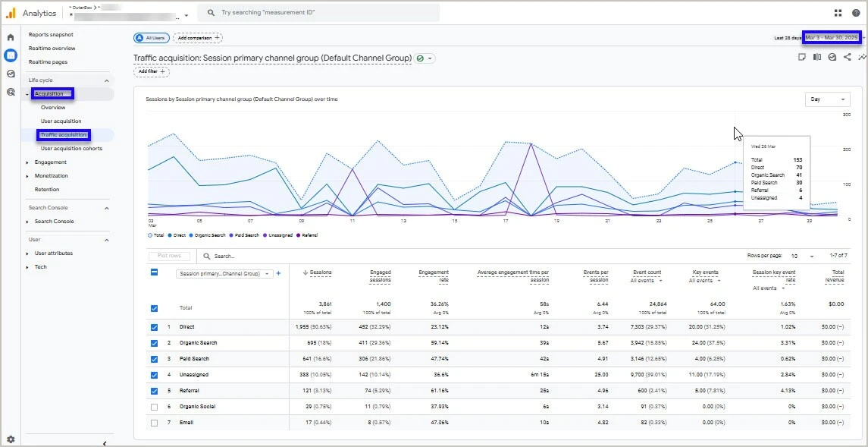Expand the Engagement section in sidebar
Screen dimensions: 868x447
click(x=50, y=162)
